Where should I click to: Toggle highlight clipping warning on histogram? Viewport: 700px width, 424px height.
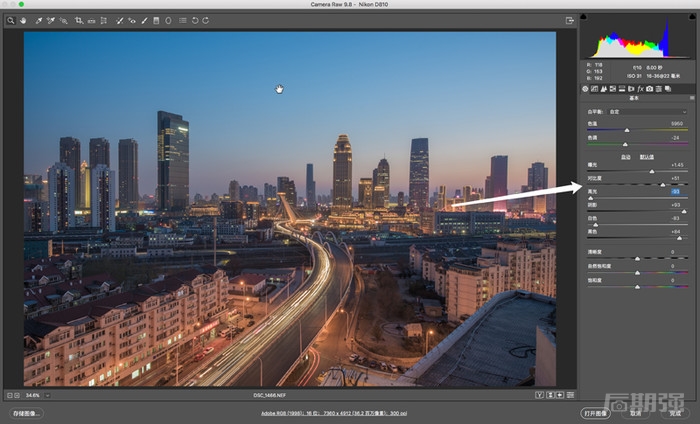tap(692, 17)
